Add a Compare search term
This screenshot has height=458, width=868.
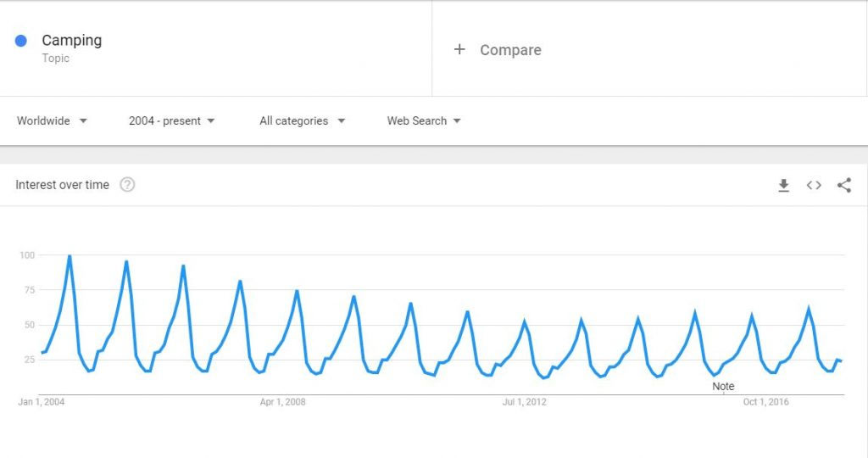(x=510, y=50)
